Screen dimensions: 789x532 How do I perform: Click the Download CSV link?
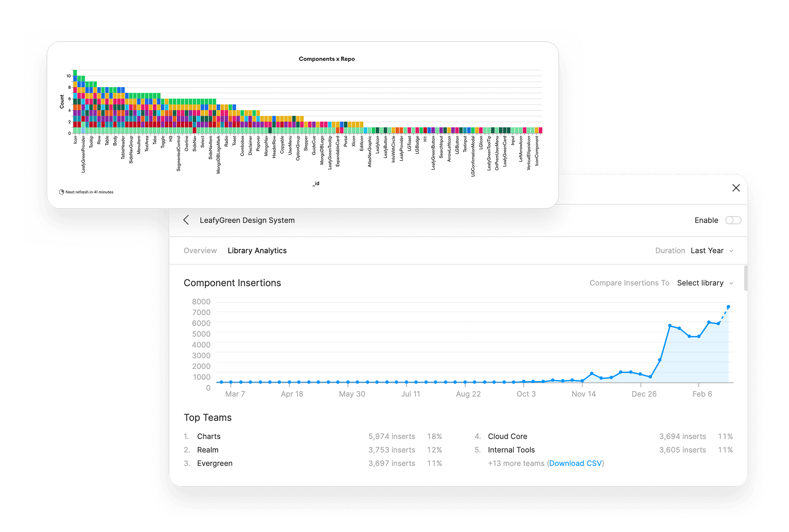click(575, 463)
